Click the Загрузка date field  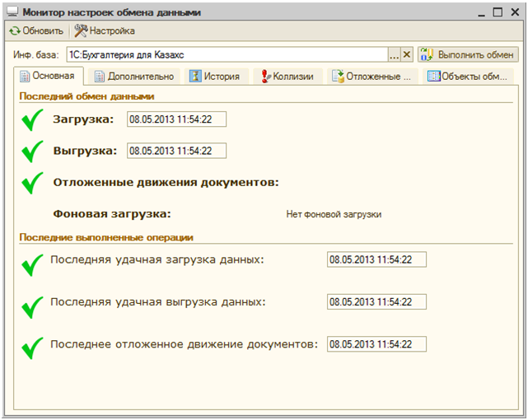coord(176,119)
